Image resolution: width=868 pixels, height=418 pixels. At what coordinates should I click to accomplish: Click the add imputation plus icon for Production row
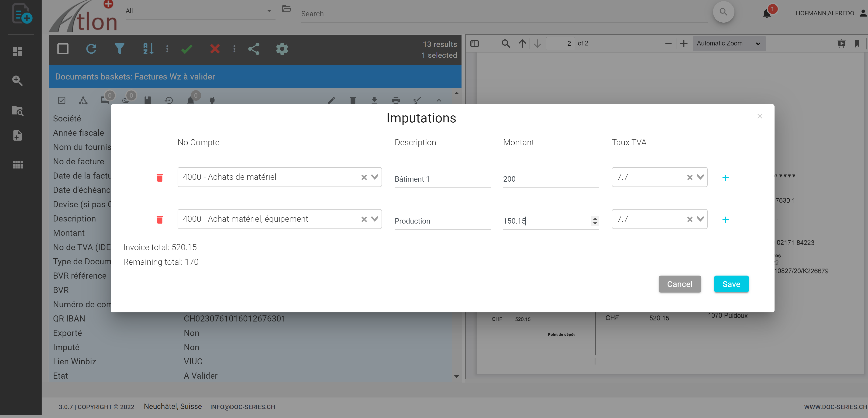[726, 219]
